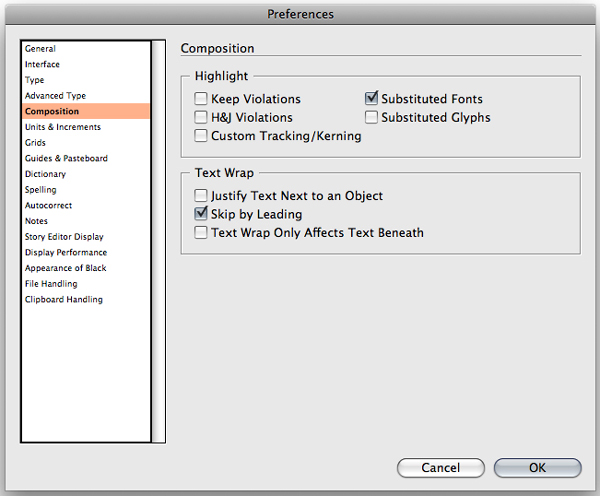Viewport: 600px width, 496px height.
Task: Switch to Units & Increments
Action: pos(86,127)
